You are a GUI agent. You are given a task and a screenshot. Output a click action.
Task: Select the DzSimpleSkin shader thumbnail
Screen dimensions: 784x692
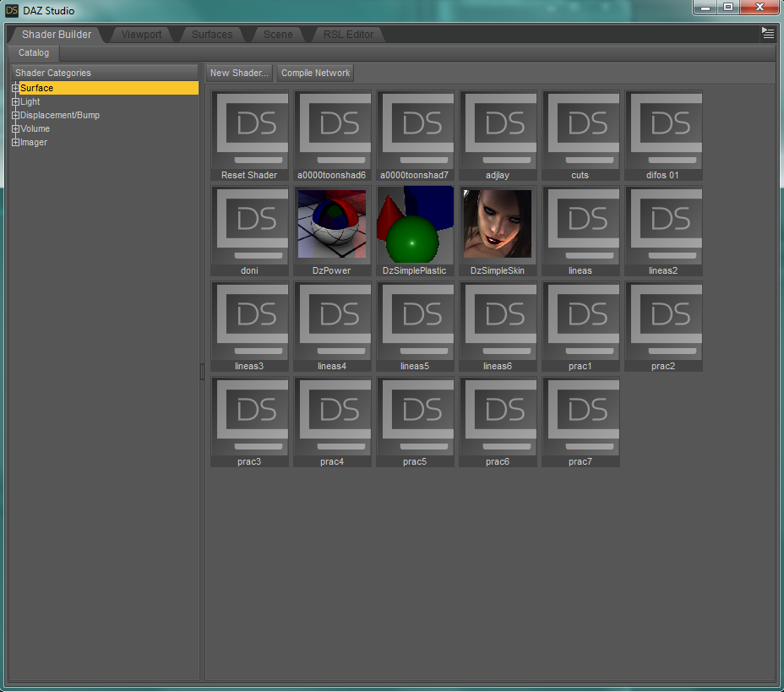[498, 231]
